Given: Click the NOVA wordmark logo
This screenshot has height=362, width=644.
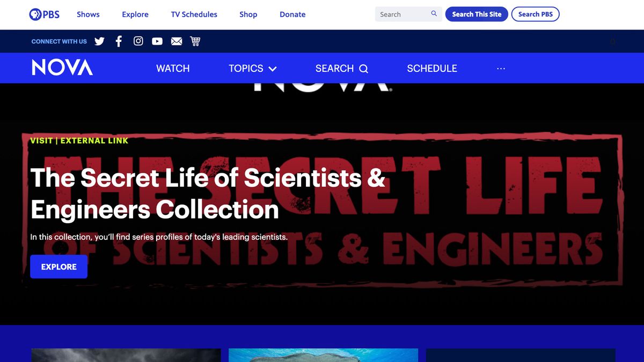Looking at the screenshot, I should click(x=62, y=68).
